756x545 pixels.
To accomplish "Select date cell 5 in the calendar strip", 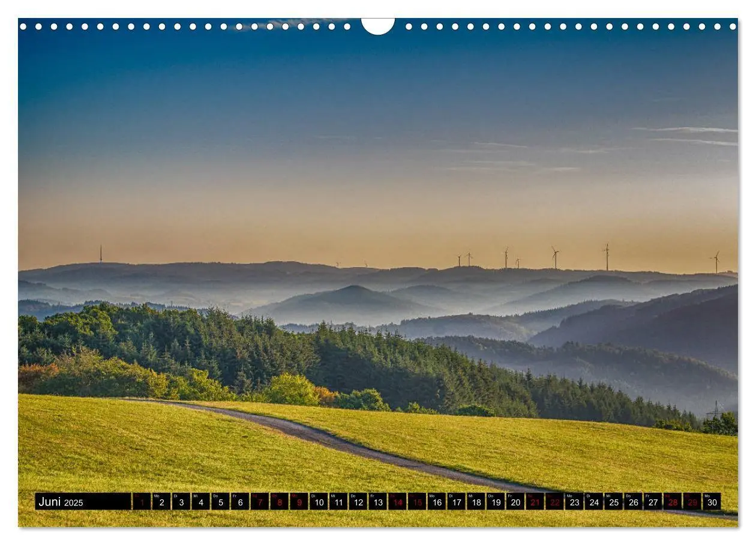I will [x=220, y=502].
